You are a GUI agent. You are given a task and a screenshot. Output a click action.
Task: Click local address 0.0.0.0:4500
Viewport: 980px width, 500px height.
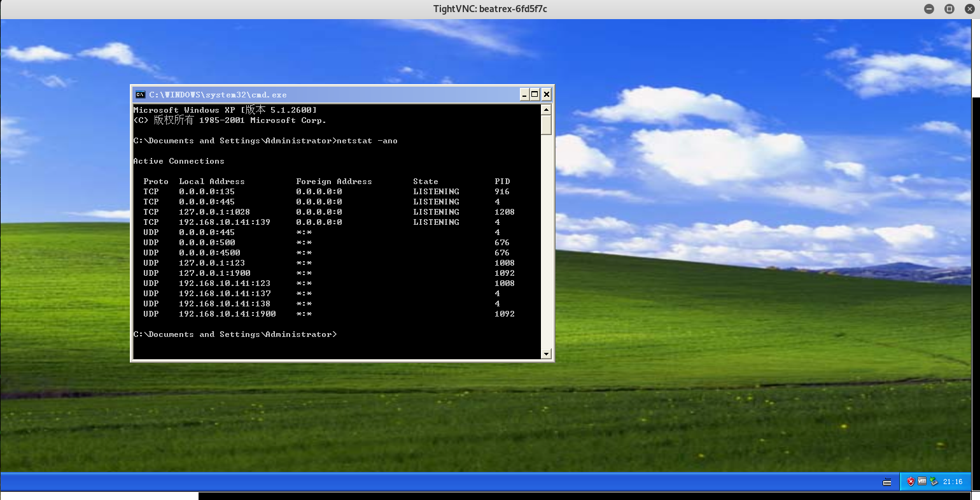(209, 253)
